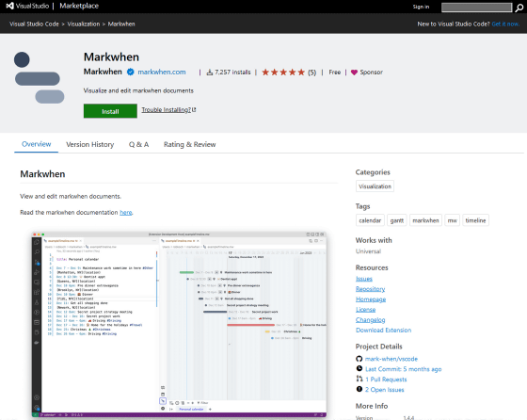This screenshot has height=420, width=527.
Task: Open the '2 Open Issues' link
Action: (x=385, y=390)
